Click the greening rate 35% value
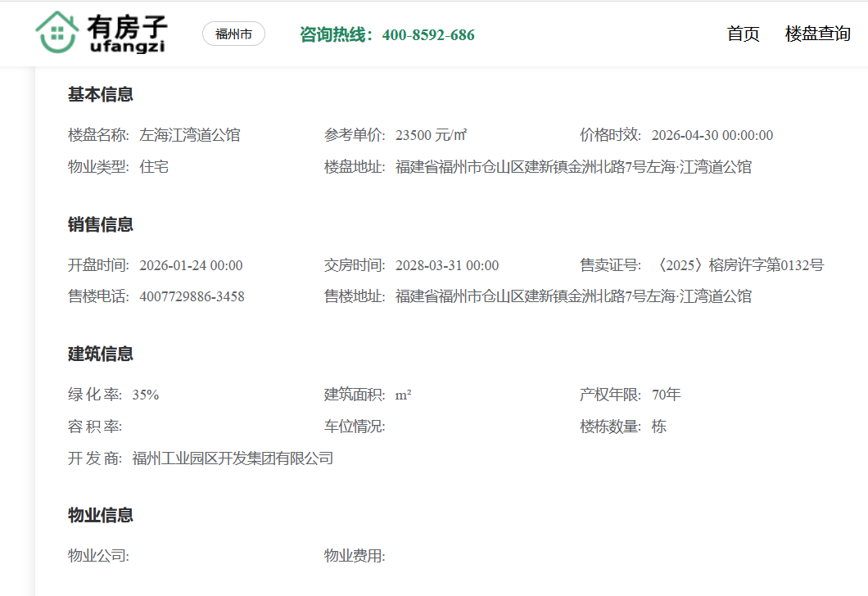Viewport: 868px width, 596px height. tap(145, 395)
